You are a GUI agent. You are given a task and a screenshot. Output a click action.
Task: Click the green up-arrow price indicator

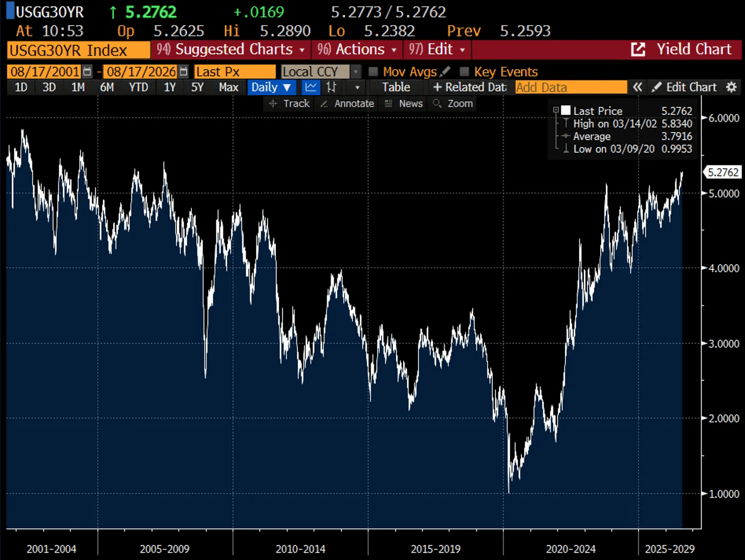tap(113, 12)
